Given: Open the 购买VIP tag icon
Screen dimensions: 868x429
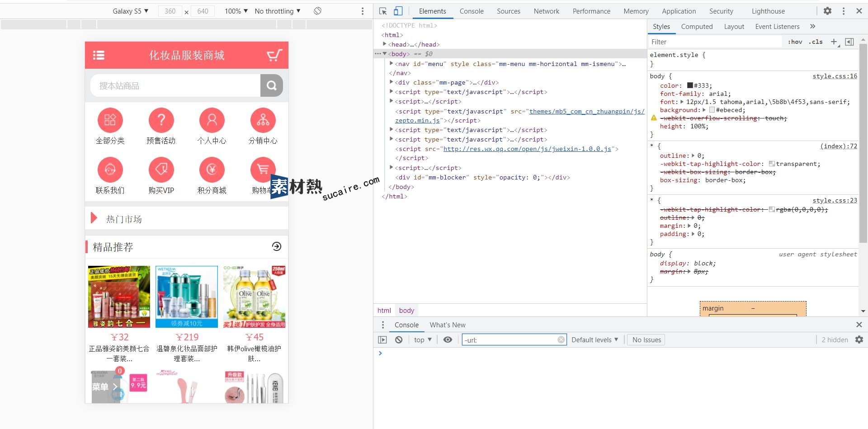Looking at the screenshot, I should [x=161, y=170].
